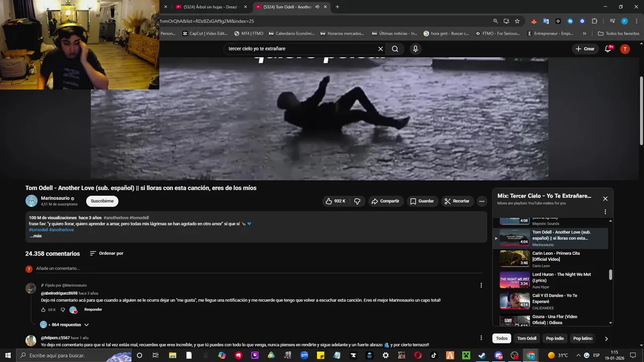Open the MetaMask fox extension

(534, 21)
